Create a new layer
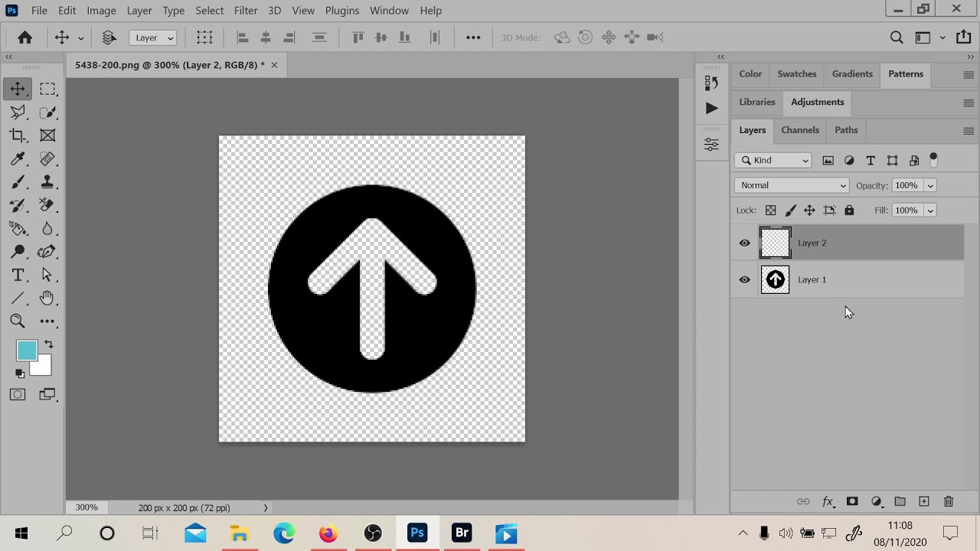The height and width of the screenshot is (551, 980). tap(924, 502)
